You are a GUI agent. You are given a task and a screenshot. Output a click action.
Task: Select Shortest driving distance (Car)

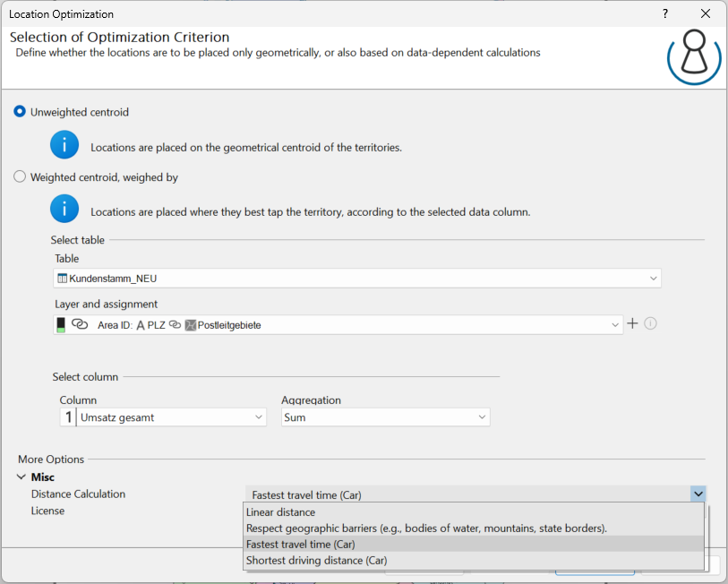[316, 561]
